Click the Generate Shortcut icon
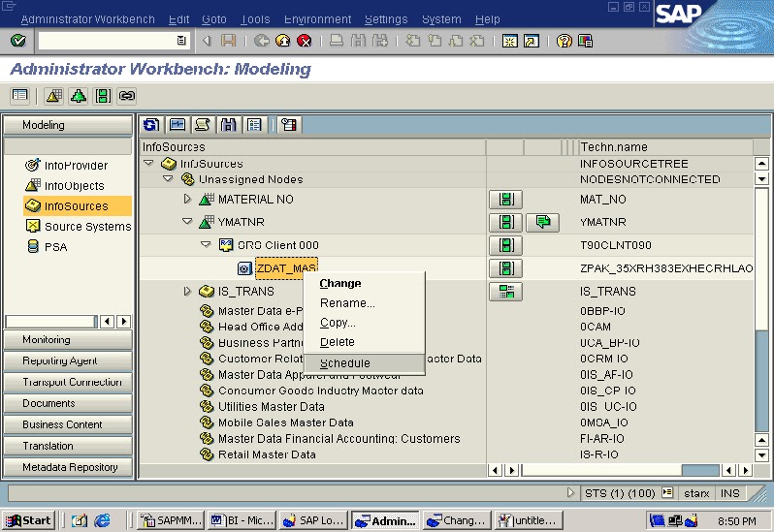Image resolution: width=774 pixels, height=532 pixels. coord(532,41)
